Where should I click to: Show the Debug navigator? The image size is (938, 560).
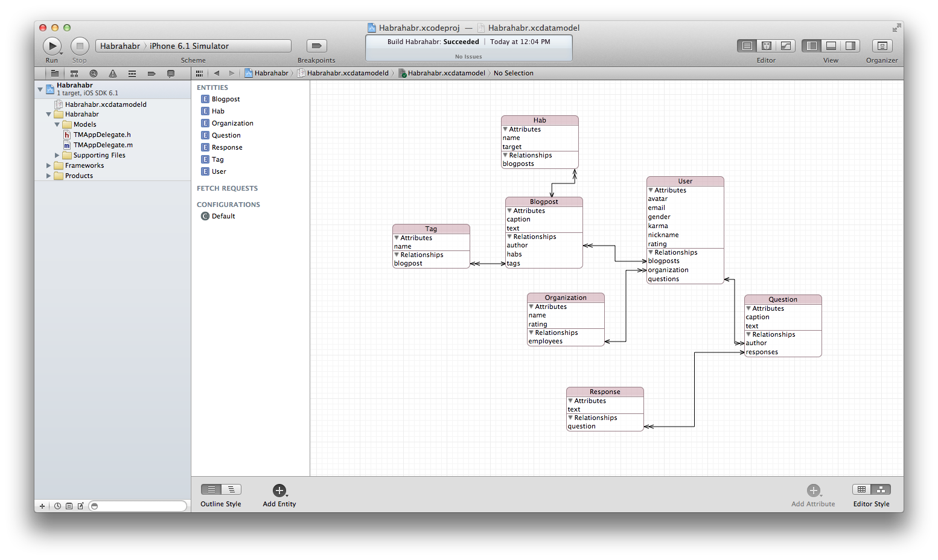pos(132,74)
